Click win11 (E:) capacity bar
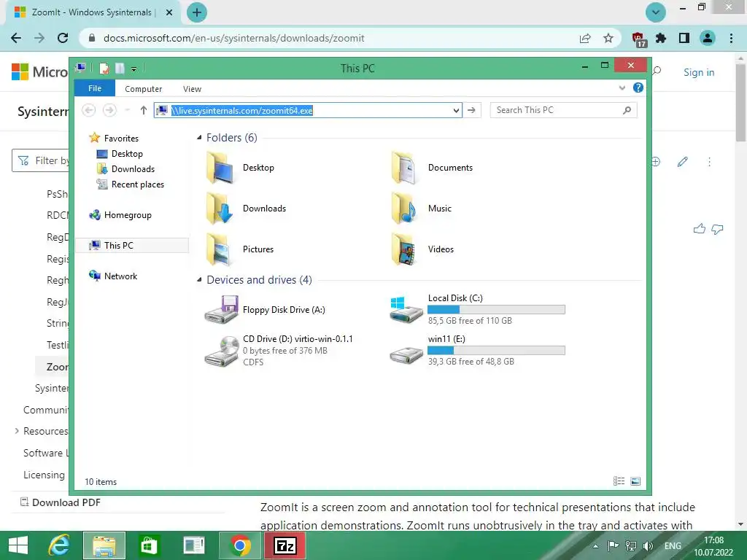 496,351
